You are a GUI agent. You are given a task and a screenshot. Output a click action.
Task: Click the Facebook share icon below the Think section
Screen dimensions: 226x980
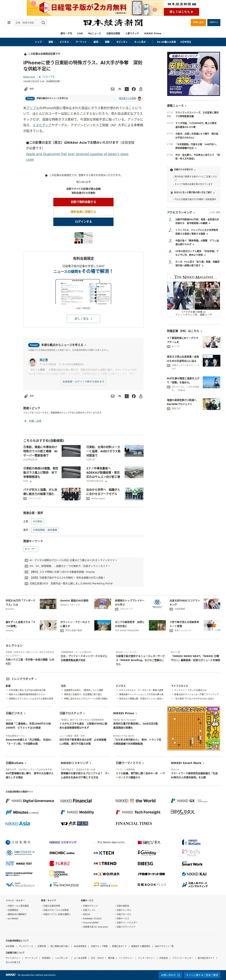pyautogui.click(x=134, y=396)
